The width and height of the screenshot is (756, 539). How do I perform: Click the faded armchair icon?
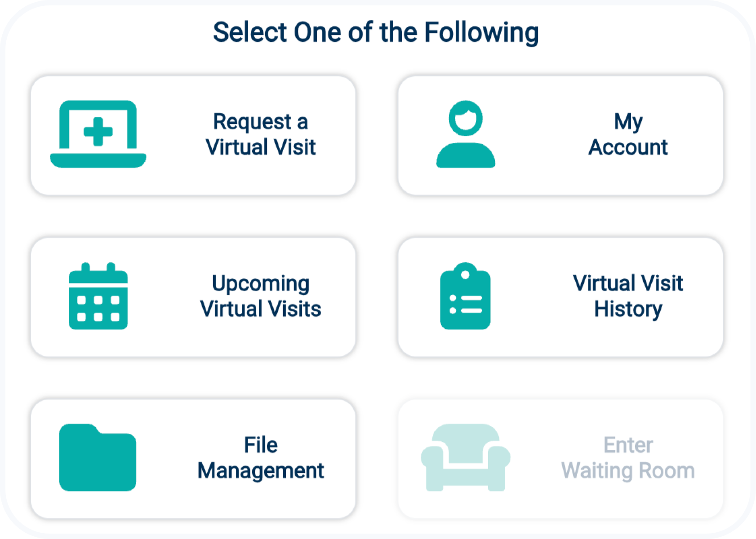[465, 457]
